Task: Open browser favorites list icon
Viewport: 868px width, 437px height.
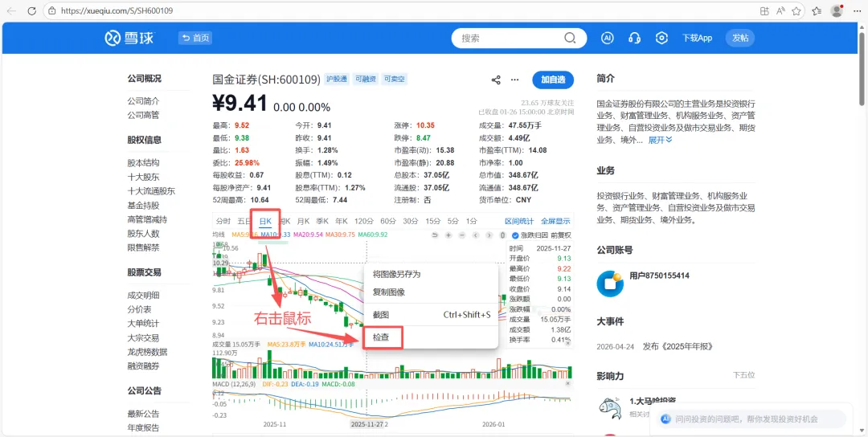Action: [x=817, y=10]
